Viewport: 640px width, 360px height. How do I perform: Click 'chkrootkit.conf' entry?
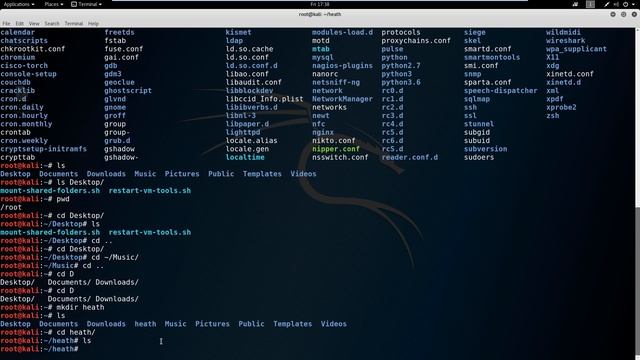[33, 49]
